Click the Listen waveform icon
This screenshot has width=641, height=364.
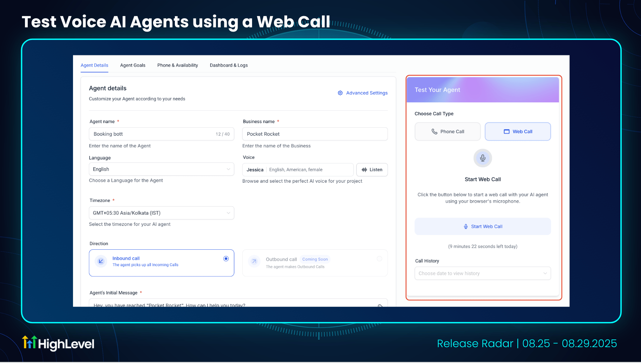(x=364, y=170)
